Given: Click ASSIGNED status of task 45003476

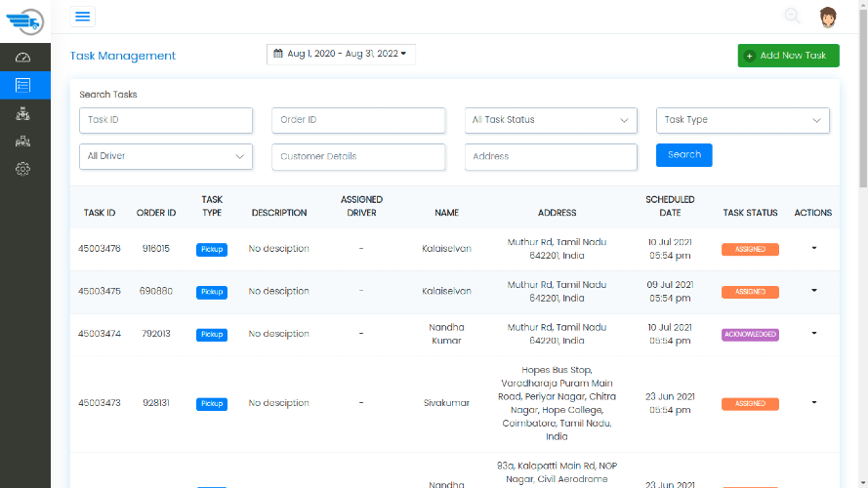Looking at the screenshot, I should pyautogui.click(x=750, y=250).
